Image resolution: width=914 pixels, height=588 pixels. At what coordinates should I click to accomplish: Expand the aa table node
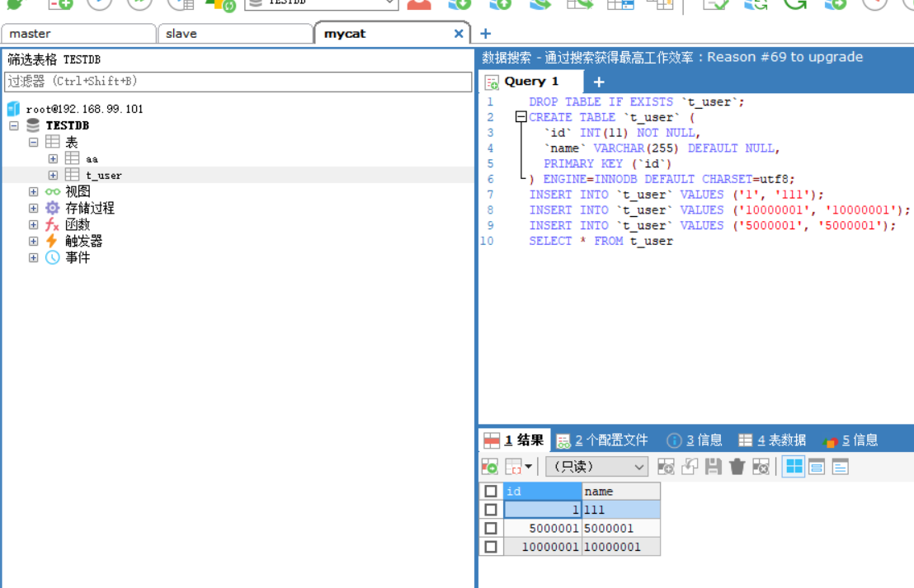53,158
